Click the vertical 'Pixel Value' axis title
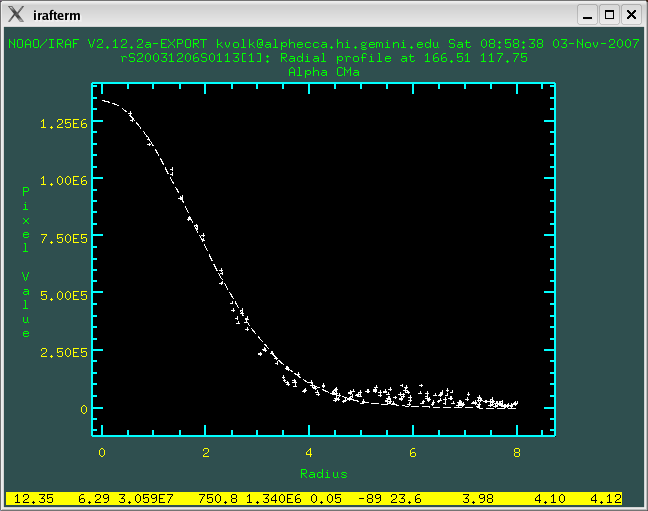This screenshot has height=511, width=648. click(26, 262)
